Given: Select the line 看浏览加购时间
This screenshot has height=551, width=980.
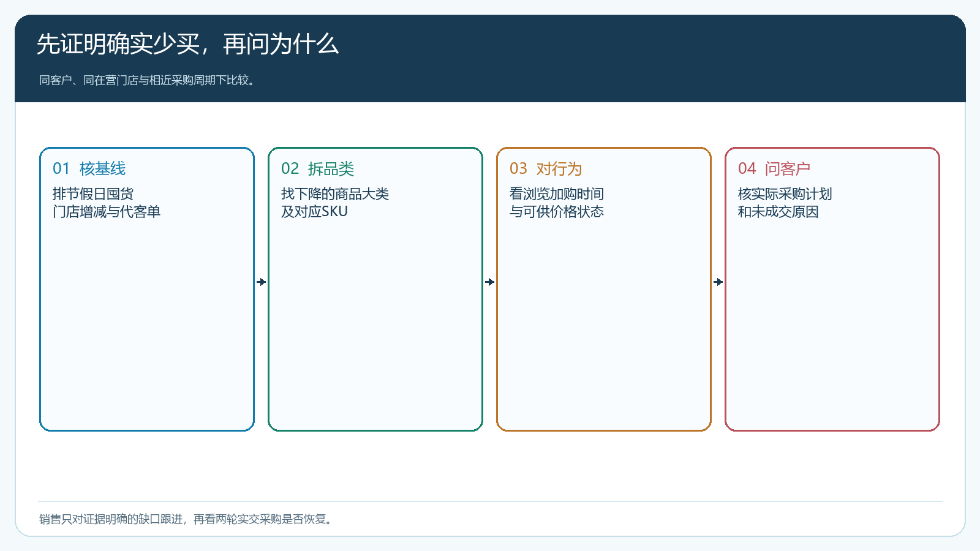Looking at the screenshot, I should [557, 194].
